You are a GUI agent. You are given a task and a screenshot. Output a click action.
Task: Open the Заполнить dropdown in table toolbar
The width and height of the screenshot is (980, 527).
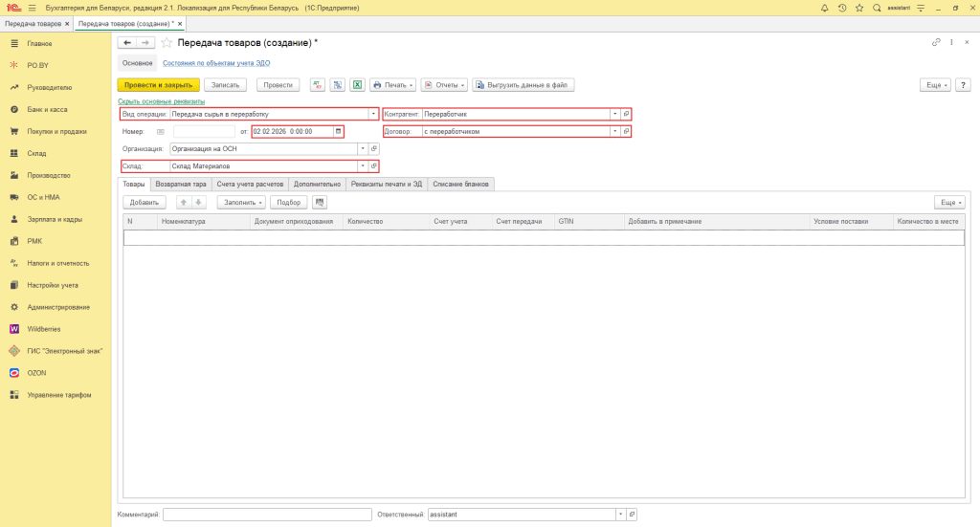[x=241, y=202]
